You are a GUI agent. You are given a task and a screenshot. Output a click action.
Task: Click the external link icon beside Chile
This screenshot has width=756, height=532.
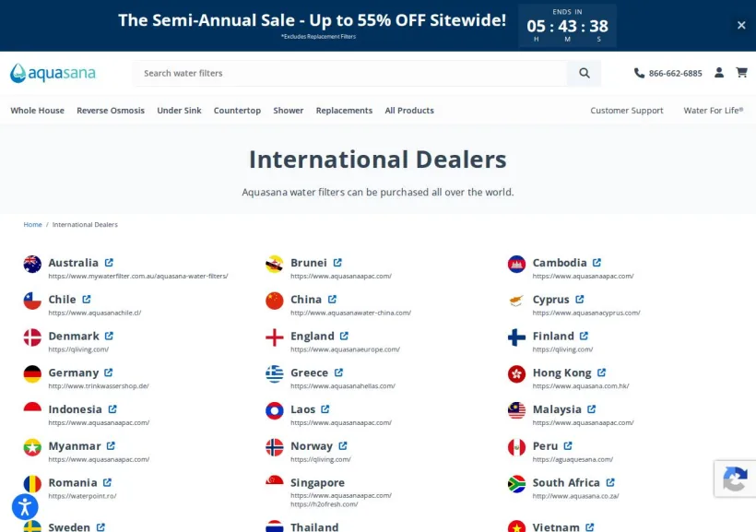pos(87,299)
